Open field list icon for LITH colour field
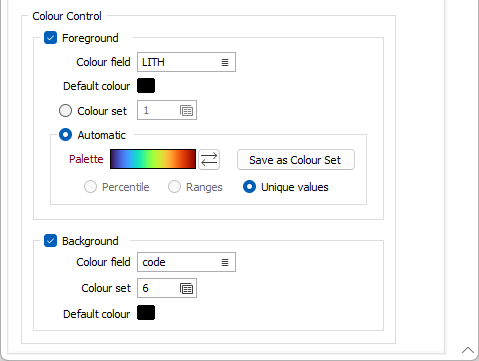 (225, 62)
